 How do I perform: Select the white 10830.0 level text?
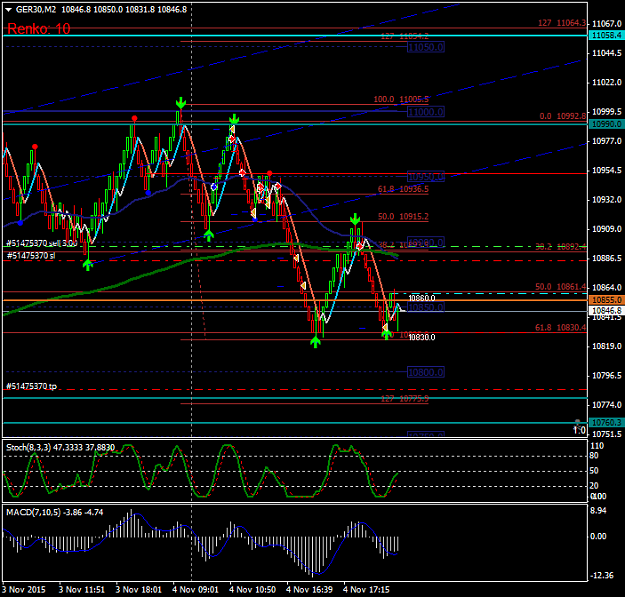pyautogui.click(x=422, y=337)
